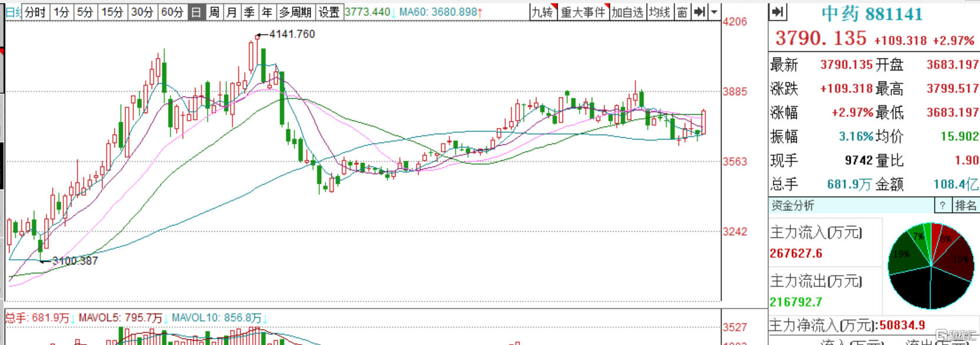Viewport: 980px width, 345px height.
Task: Switch to the 分时 intraday chart tab
Action: pyautogui.click(x=35, y=12)
